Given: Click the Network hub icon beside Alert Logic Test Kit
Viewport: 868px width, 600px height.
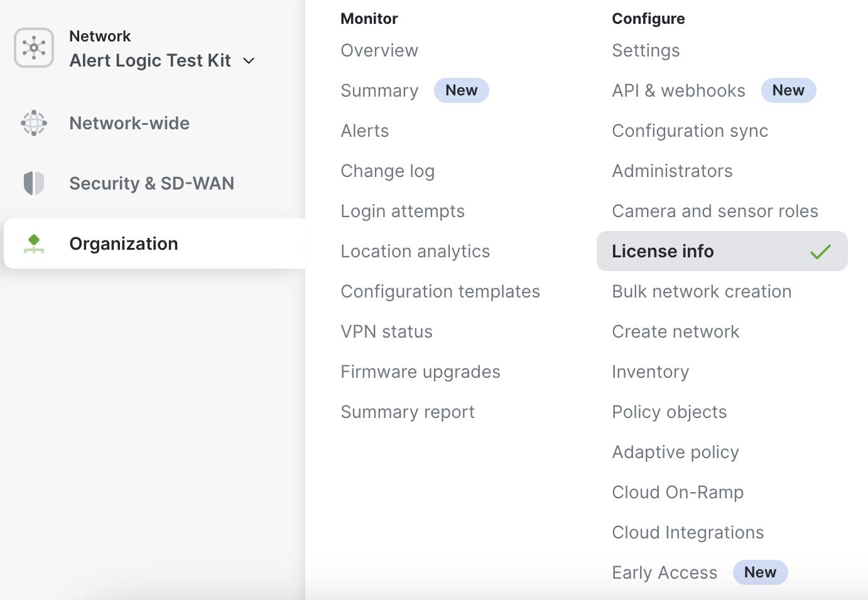Looking at the screenshot, I should pos(33,48).
